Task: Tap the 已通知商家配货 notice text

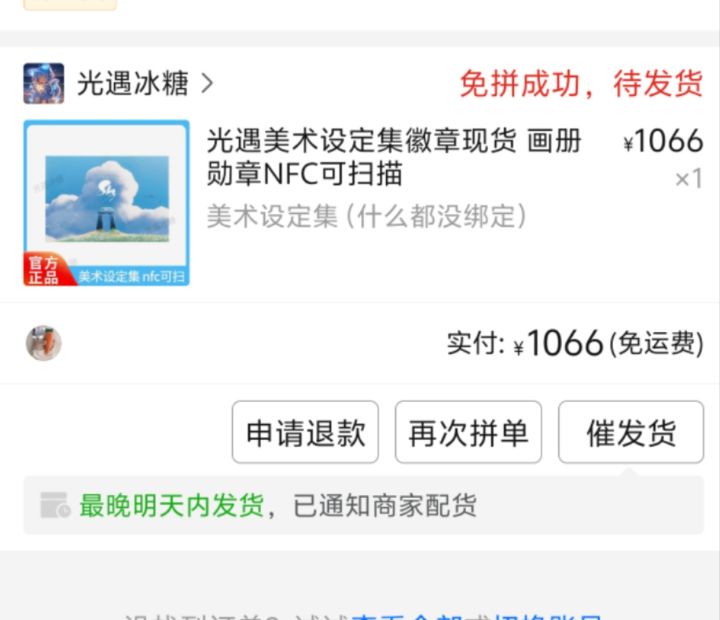Action: pos(385,505)
